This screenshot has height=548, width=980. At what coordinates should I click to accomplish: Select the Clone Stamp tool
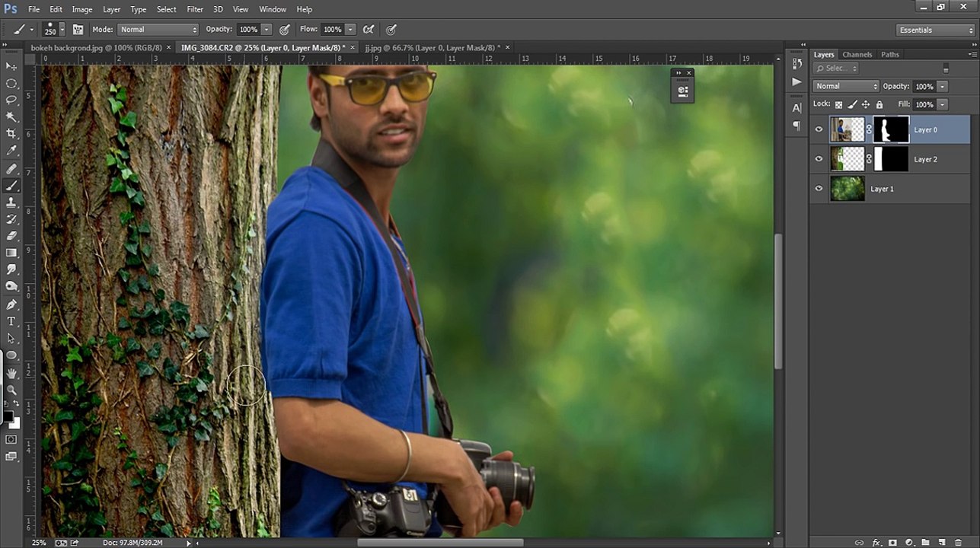click(11, 202)
